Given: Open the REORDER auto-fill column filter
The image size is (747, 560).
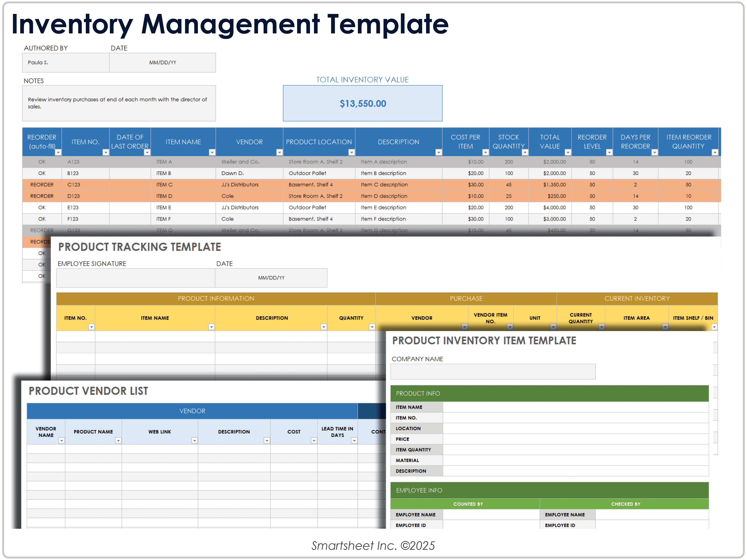Looking at the screenshot, I should tap(58, 153).
